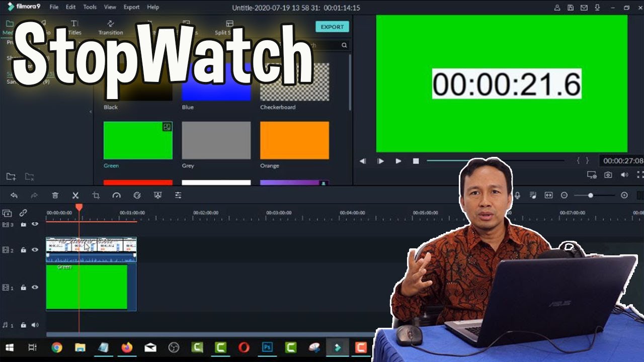The width and height of the screenshot is (644, 362).
Task: Click the timeline horizontal scrollbar
Action: 211,334
